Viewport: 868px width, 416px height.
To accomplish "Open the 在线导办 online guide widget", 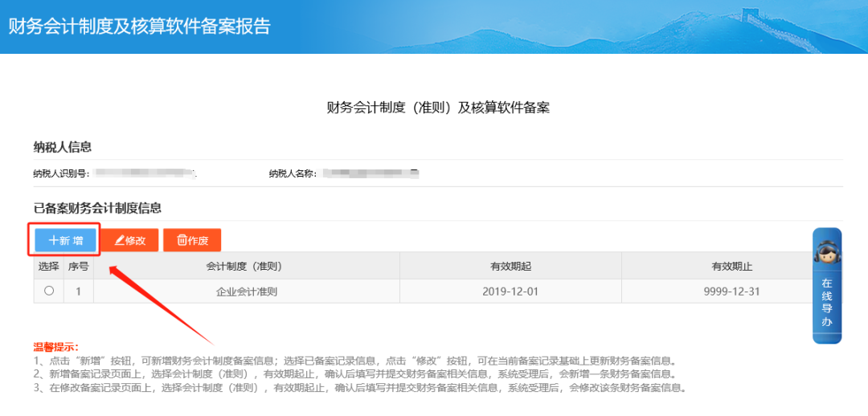I will (826, 286).
